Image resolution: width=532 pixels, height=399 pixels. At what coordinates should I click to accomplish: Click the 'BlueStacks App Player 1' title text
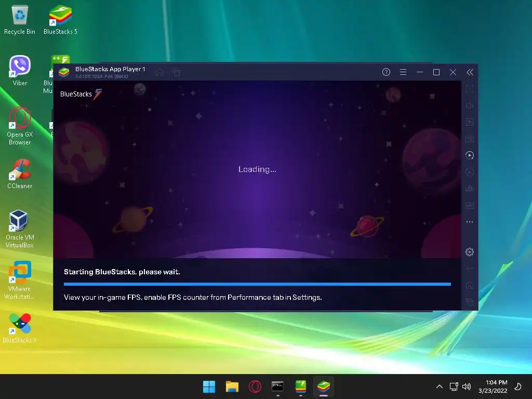110,69
